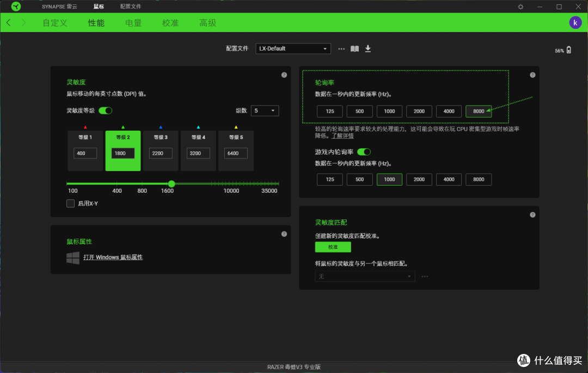The image size is (588, 373).
Task: Select 2000 Hz in 轮询率
Action: 419,111
